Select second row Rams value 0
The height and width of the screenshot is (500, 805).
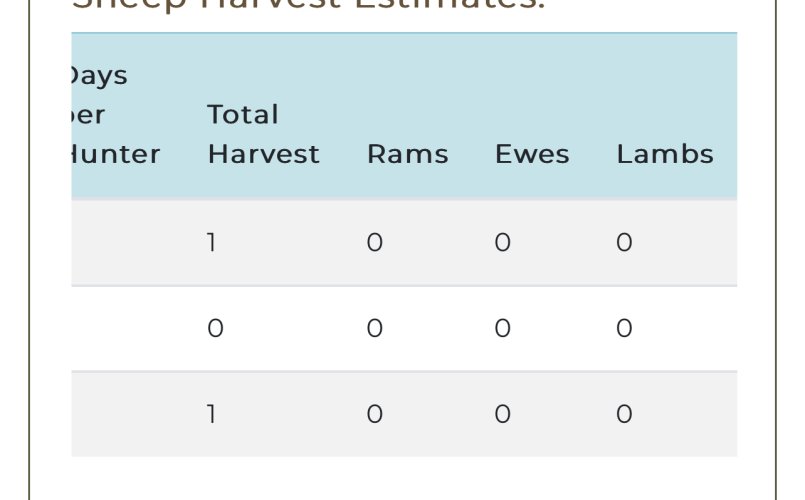pyautogui.click(x=375, y=328)
